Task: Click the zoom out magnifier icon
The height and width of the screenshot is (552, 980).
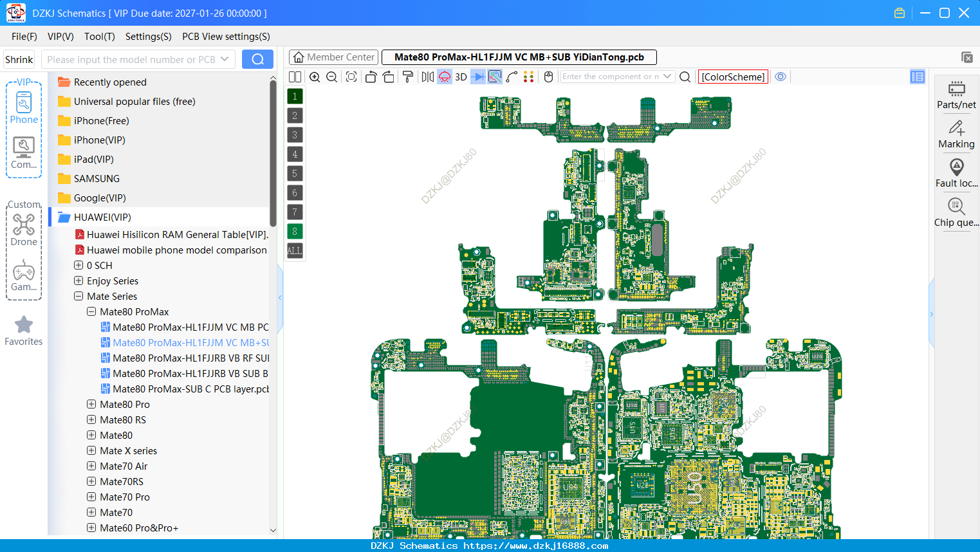Action: [x=332, y=77]
